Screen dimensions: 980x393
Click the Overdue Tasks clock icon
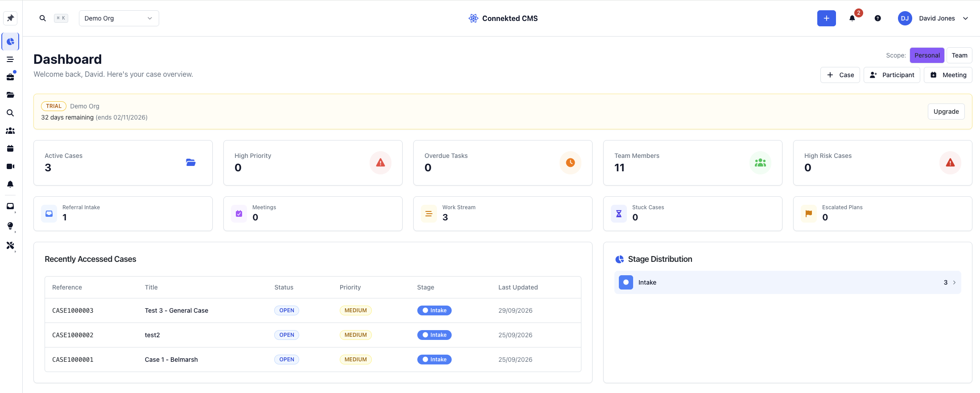pos(570,163)
